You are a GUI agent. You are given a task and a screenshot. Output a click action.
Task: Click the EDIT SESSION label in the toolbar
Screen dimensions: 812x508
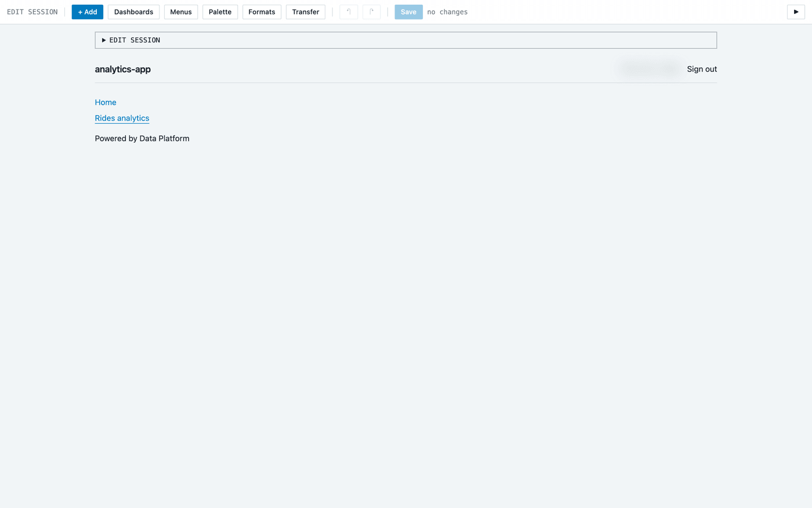coord(32,12)
